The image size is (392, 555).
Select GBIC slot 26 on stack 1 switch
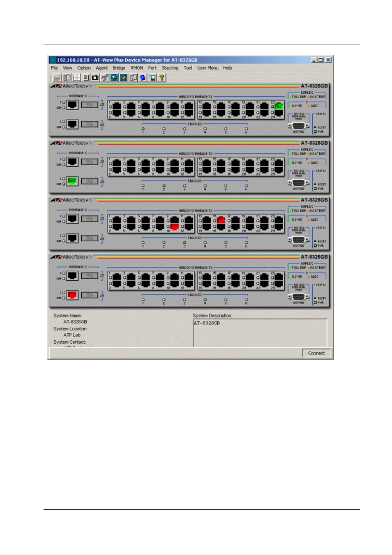tap(90, 124)
